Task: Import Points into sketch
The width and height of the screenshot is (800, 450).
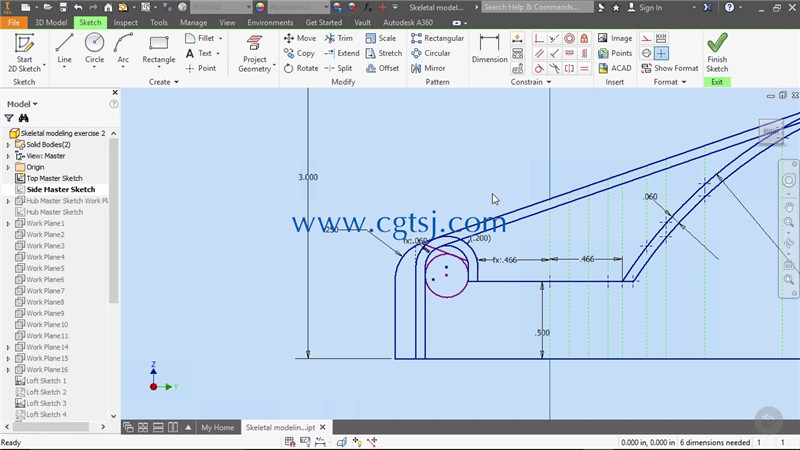Action: tap(615, 53)
